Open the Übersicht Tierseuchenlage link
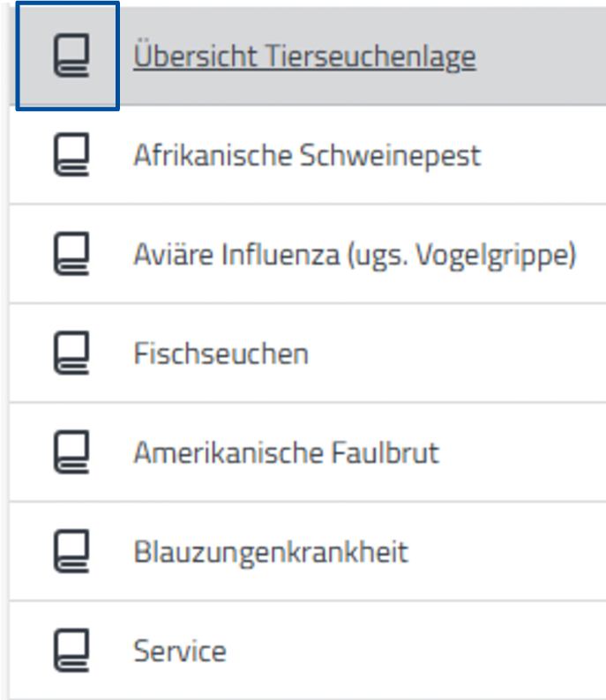The image size is (606, 700). [x=304, y=57]
